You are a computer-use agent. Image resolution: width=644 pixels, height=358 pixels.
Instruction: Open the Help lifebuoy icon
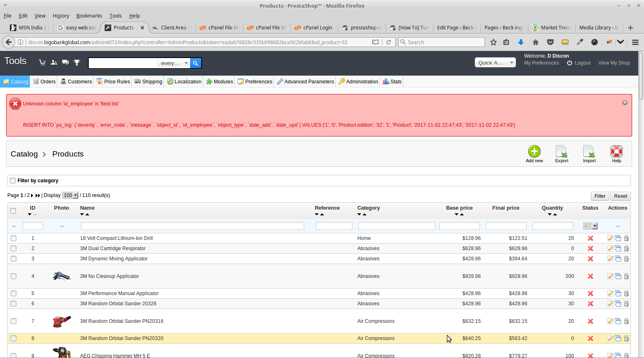click(x=616, y=152)
